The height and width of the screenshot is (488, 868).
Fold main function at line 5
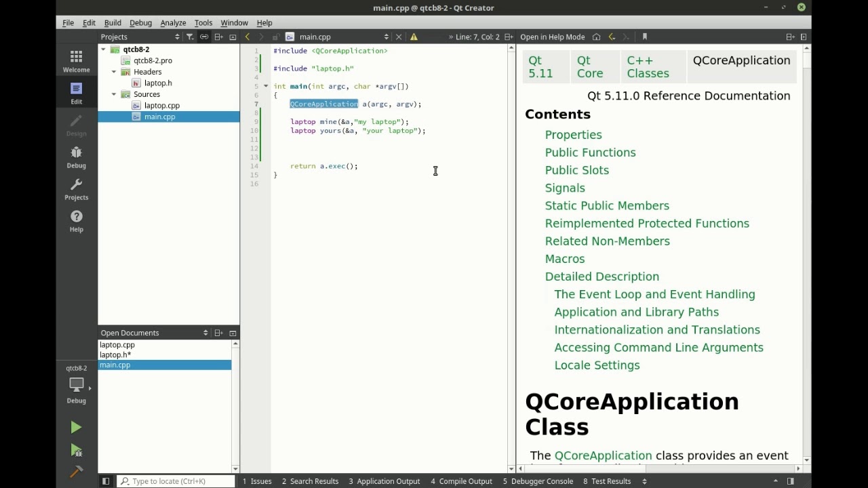(x=266, y=86)
